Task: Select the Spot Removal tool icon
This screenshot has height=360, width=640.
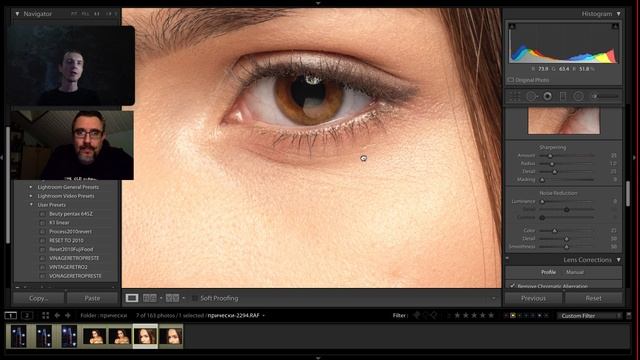Action: pyautogui.click(x=531, y=96)
